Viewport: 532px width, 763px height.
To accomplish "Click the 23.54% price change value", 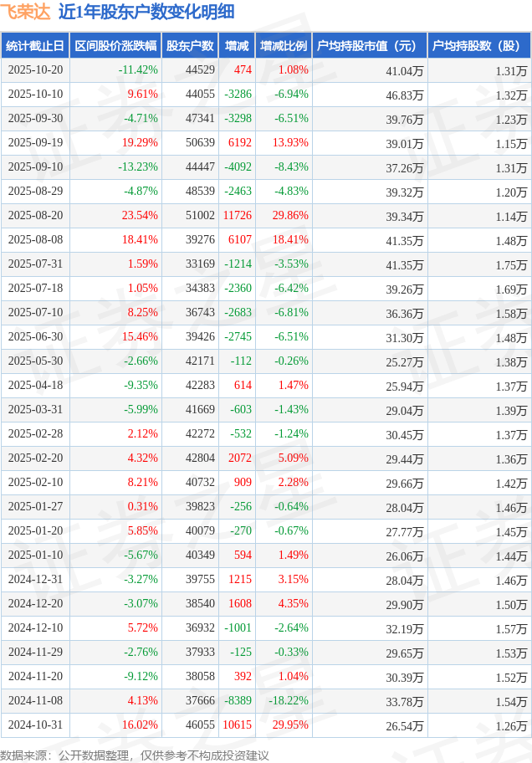I will pyautogui.click(x=140, y=216).
